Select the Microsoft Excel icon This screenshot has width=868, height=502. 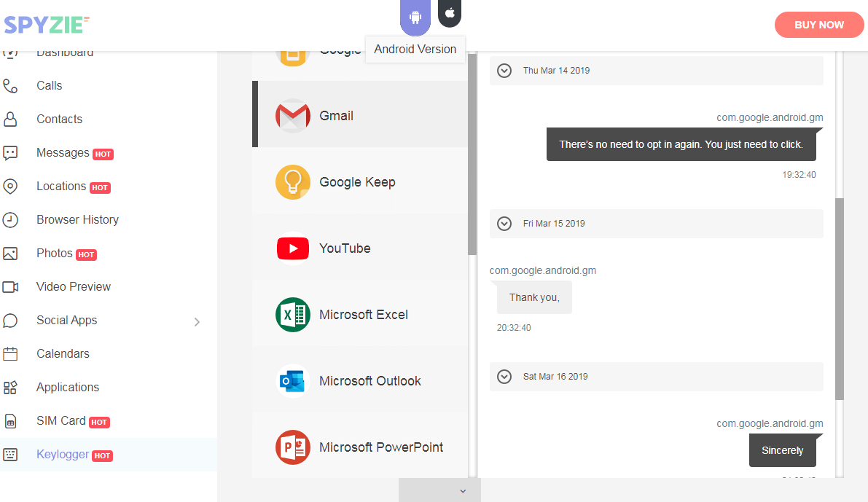[x=293, y=315]
